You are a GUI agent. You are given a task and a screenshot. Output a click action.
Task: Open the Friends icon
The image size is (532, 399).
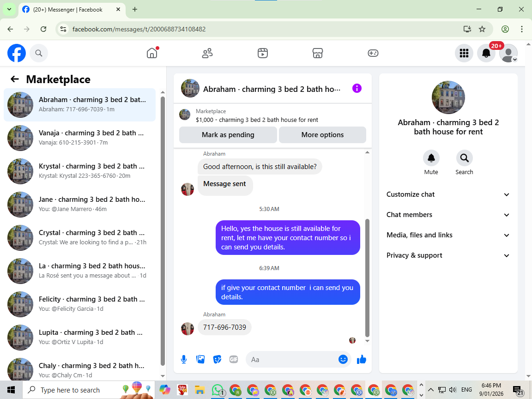pos(207,53)
